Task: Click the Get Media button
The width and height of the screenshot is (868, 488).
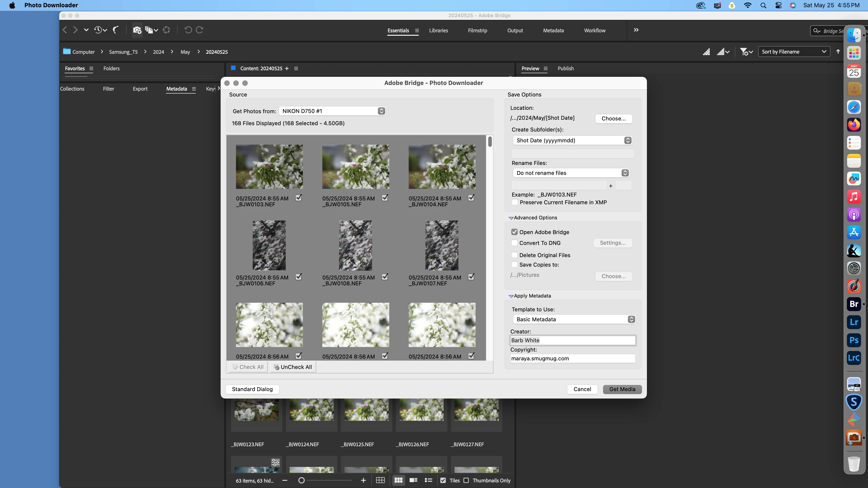Action: coord(622,389)
